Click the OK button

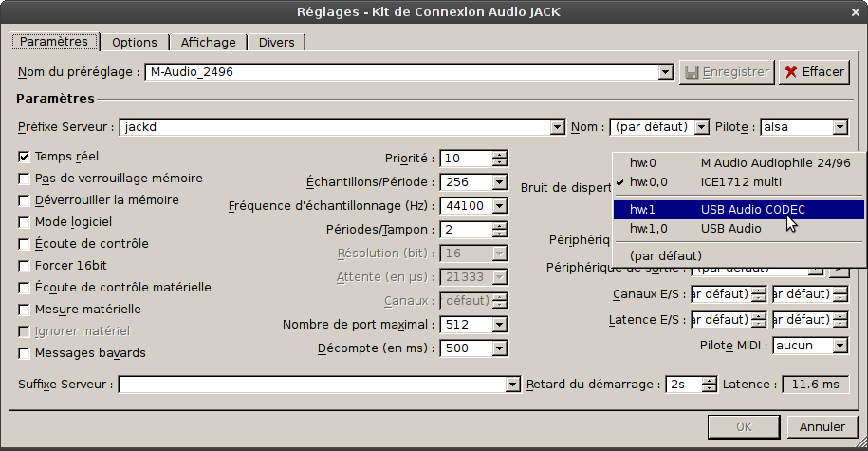pyautogui.click(x=744, y=427)
